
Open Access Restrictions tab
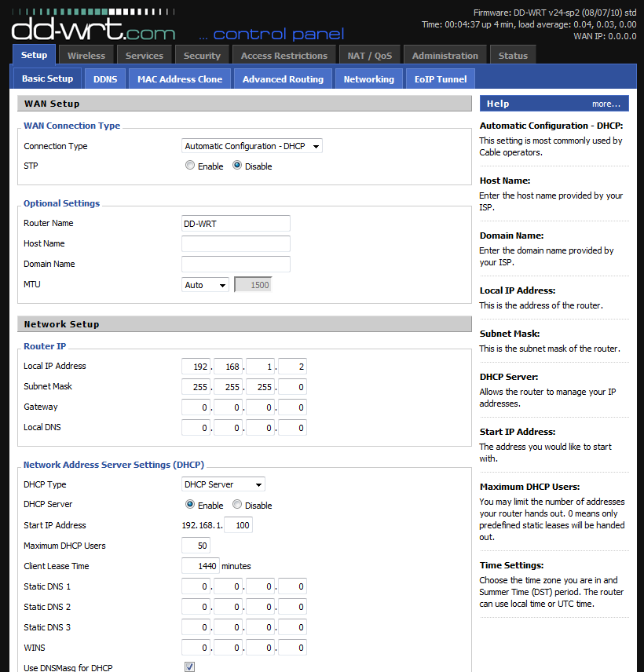point(284,55)
